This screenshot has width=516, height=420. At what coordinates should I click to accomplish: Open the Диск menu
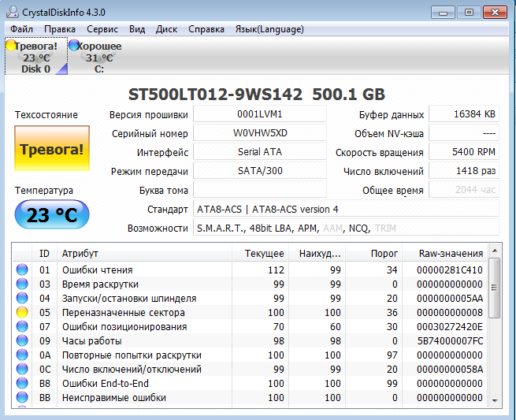coord(166,29)
